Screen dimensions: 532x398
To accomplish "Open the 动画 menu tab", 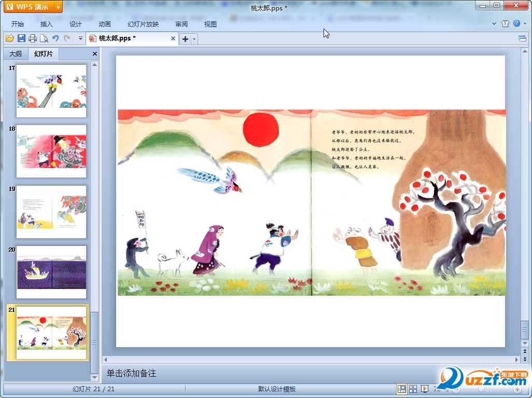I will pyautogui.click(x=105, y=24).
